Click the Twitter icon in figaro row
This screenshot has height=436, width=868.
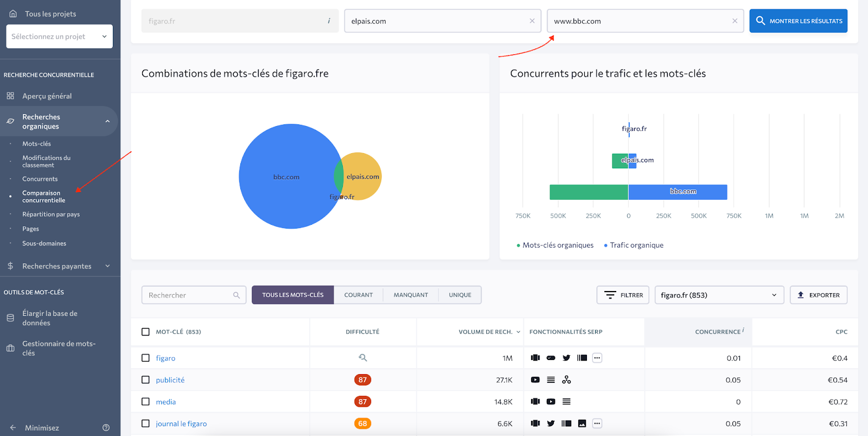pyautogui.click(x=566, y=358)
